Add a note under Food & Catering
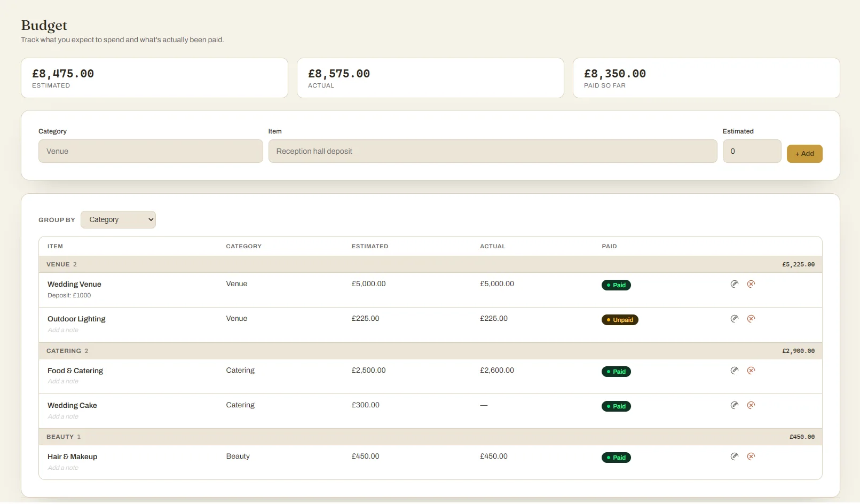Viewport: 860px width, 504px height. coord(63,381)
